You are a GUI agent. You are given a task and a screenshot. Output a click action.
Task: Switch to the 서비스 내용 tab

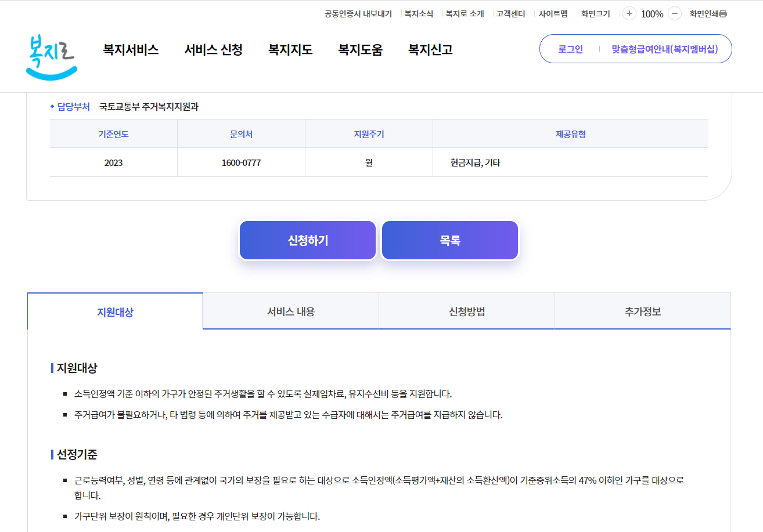click(x=290, y=310)
